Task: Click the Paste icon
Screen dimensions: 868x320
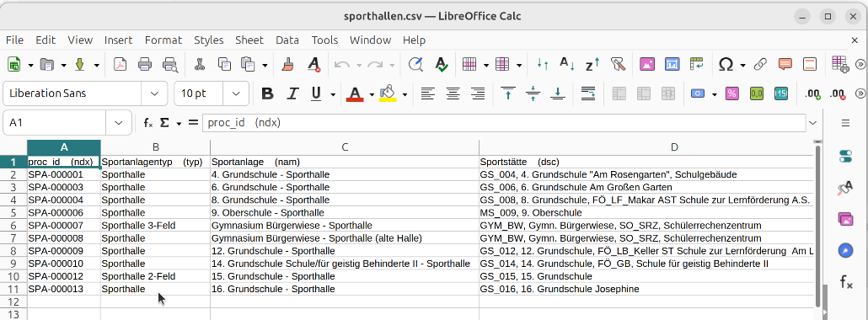Action: [249, 65]
